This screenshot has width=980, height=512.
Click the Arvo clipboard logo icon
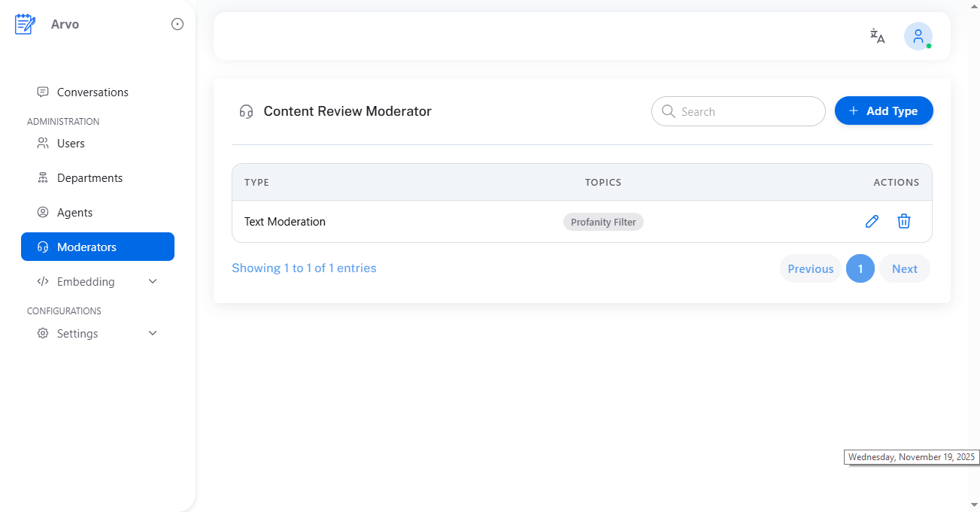click(x=25, y=23)
